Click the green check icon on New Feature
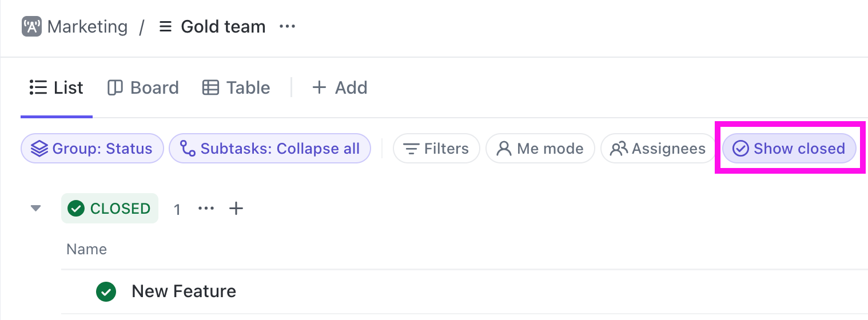This screenshot has height=320, width=868. pyautogui.click(x=106, y=291)
